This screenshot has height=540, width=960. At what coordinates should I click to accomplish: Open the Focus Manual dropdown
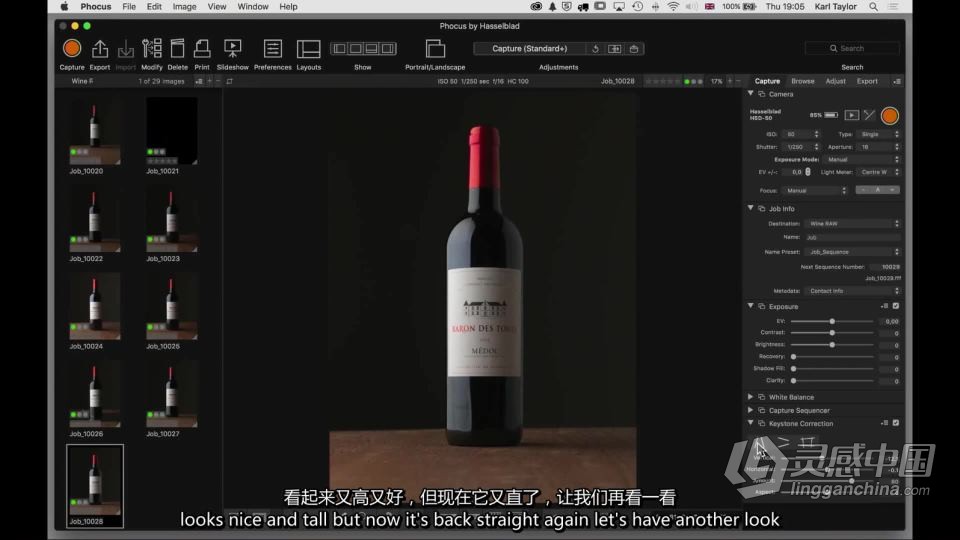pyautogui.click(x=815, y=190)
